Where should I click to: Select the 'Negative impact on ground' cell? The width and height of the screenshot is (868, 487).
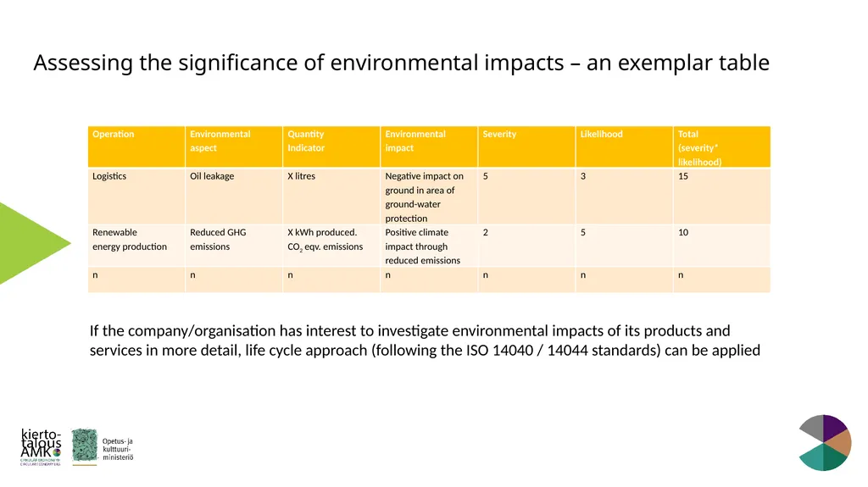(x=429, y=196)
